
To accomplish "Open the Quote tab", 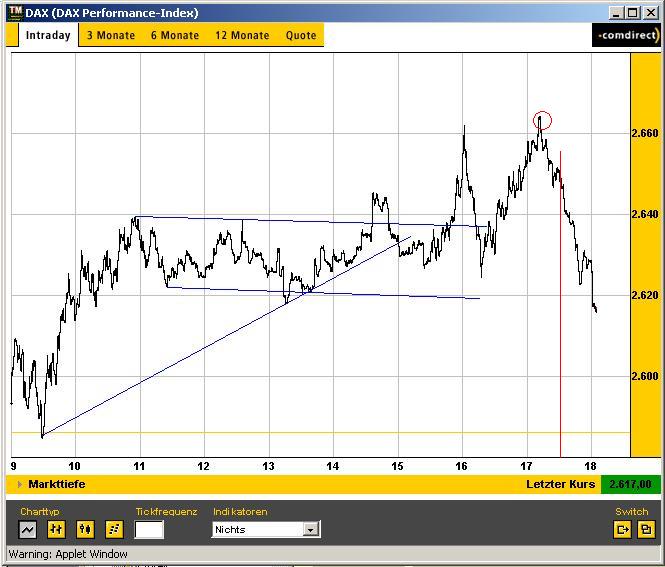I will pyautogui.click(x=301, y=35).
